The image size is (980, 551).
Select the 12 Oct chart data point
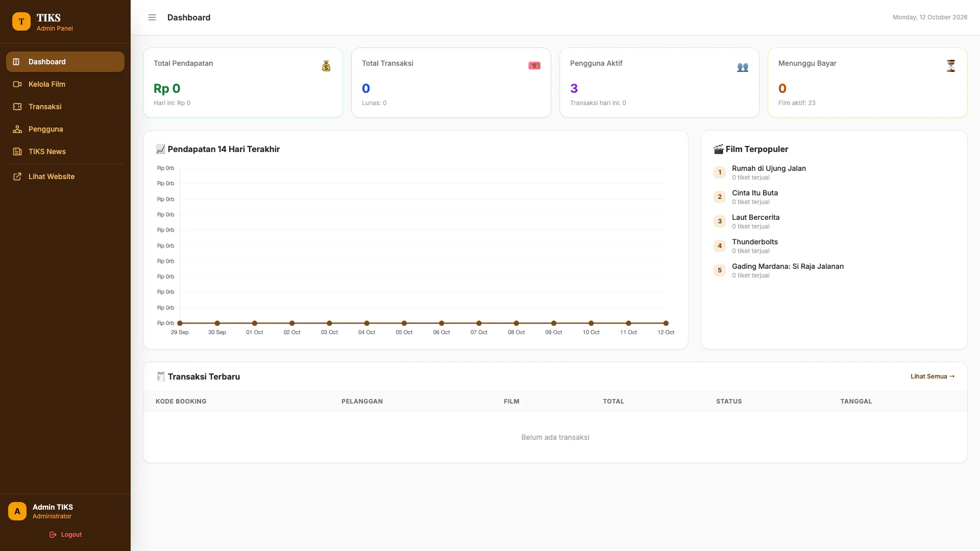(666, 323)
